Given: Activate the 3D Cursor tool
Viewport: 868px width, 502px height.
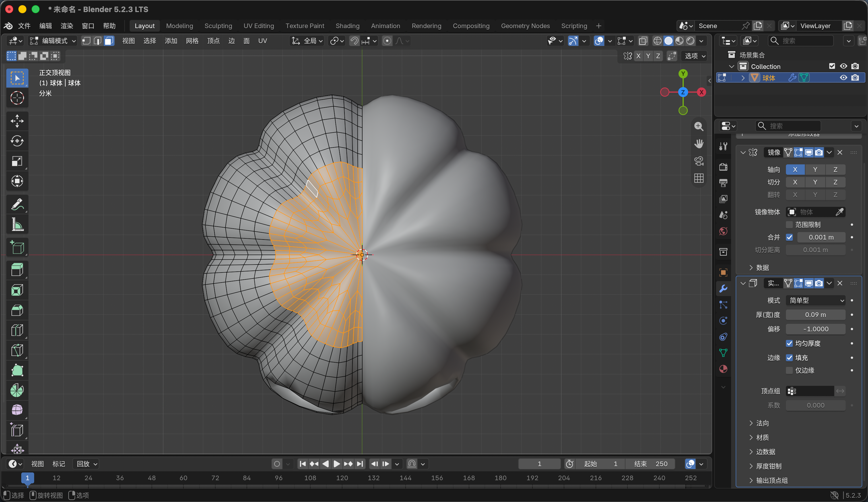Looking at the screenshot, I should 17,98.
